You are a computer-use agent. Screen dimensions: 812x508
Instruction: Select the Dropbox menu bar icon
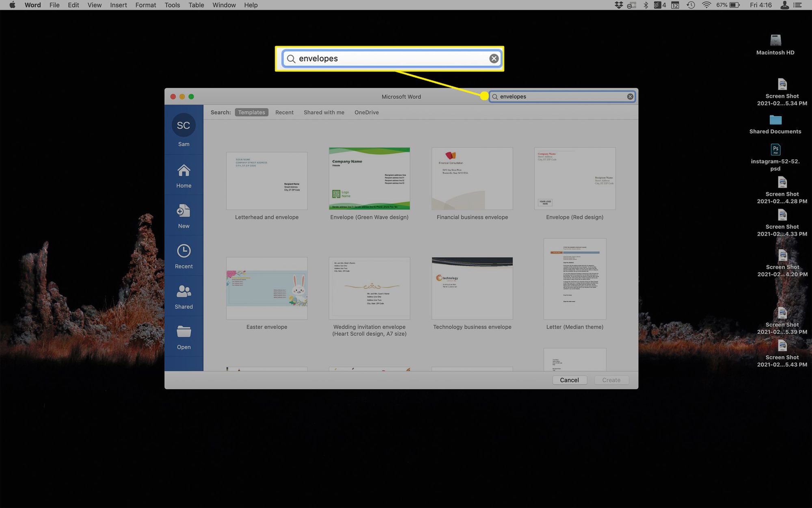618,5
